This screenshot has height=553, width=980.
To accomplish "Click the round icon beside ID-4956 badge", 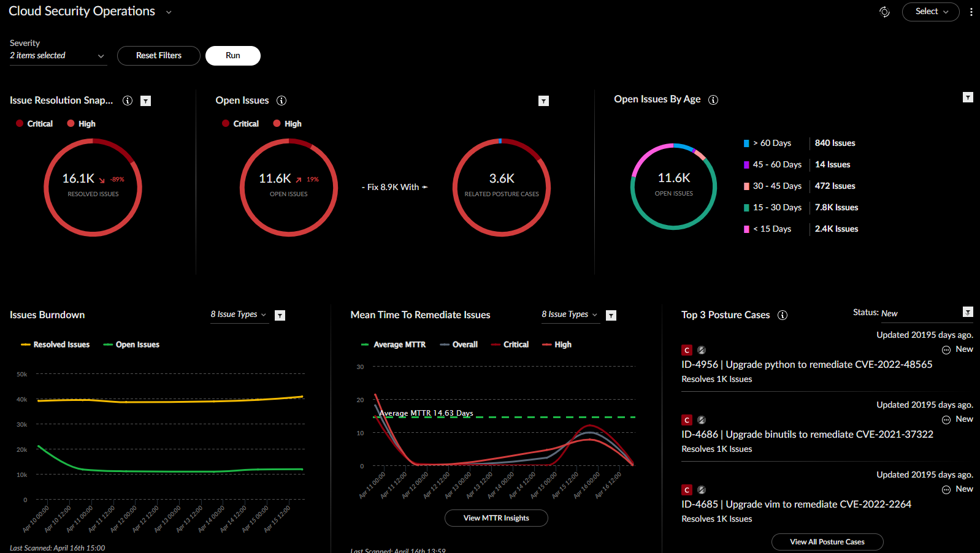I will tap(702, 350).
